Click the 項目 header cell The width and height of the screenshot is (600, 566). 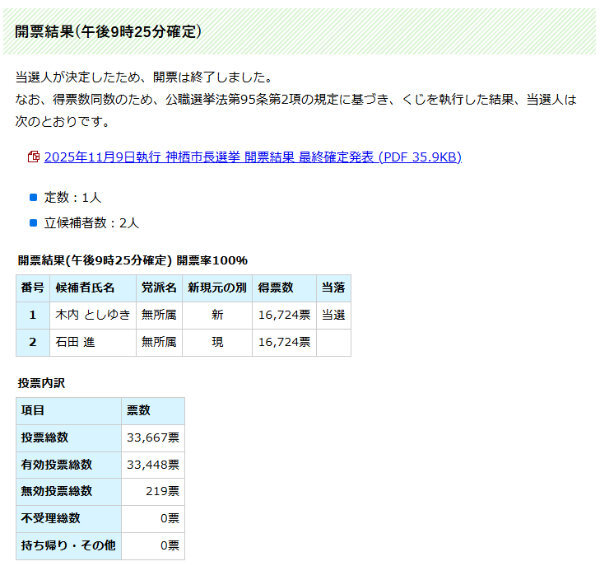[69, 411]
